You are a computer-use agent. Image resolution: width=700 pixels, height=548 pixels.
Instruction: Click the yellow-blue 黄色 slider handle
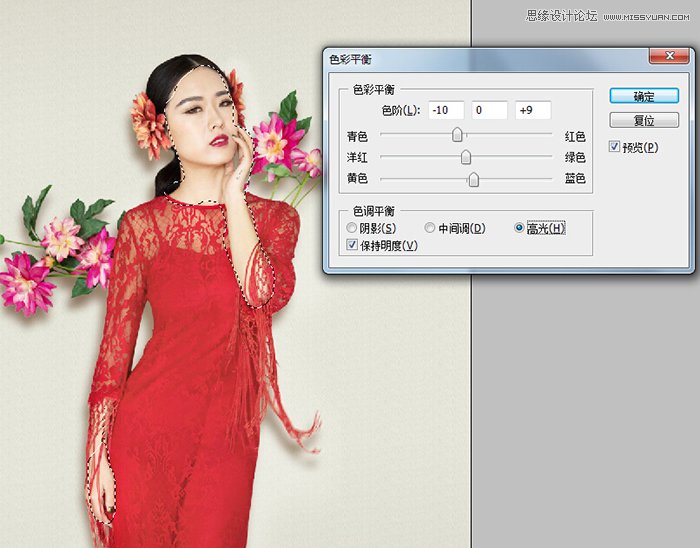pyautogui.click(x=473, y=179)
